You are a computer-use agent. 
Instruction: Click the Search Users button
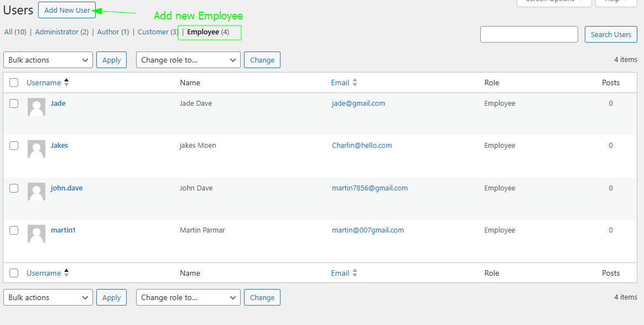(x=611, y=34)
